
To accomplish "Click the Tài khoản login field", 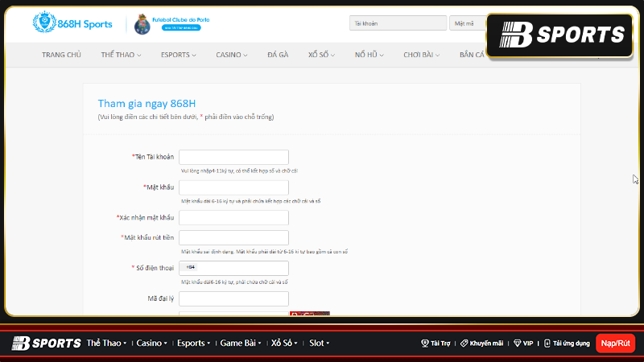I will tap(398, 23).
